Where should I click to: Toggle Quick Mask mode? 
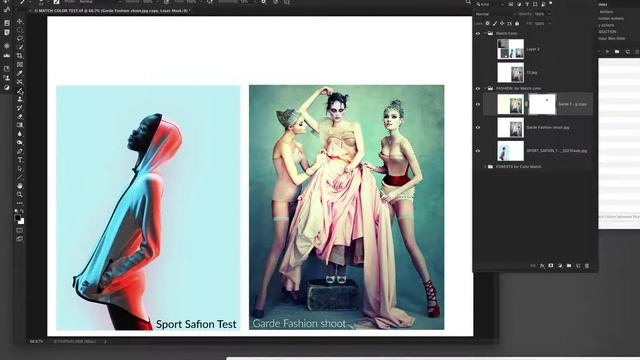[x=20, y=231]
